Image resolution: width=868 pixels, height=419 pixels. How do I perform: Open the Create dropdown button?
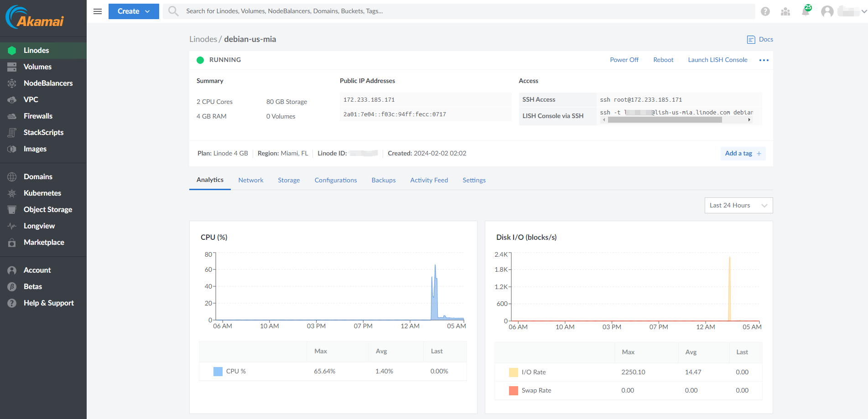point(134,11)
